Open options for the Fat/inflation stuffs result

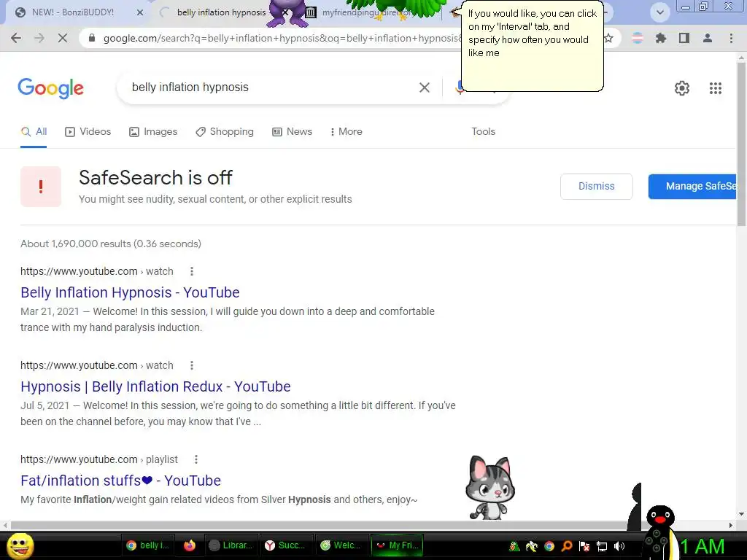pyautogui.click(x=196, y=459)
